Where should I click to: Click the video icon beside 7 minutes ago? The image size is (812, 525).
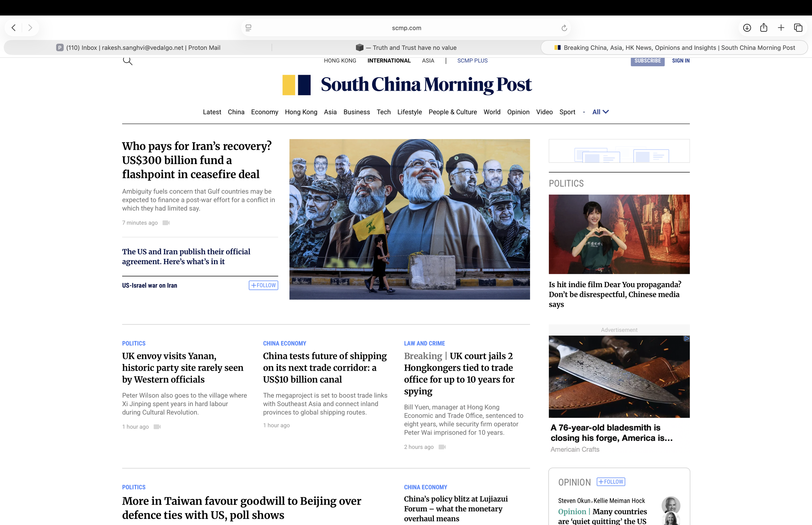click(x=166, y=223)
